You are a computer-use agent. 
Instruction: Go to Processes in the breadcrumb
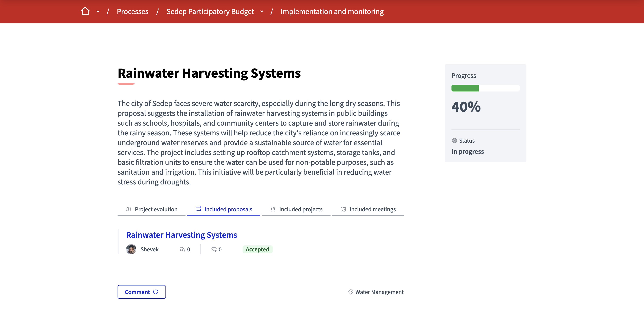[x=132, y=12]
